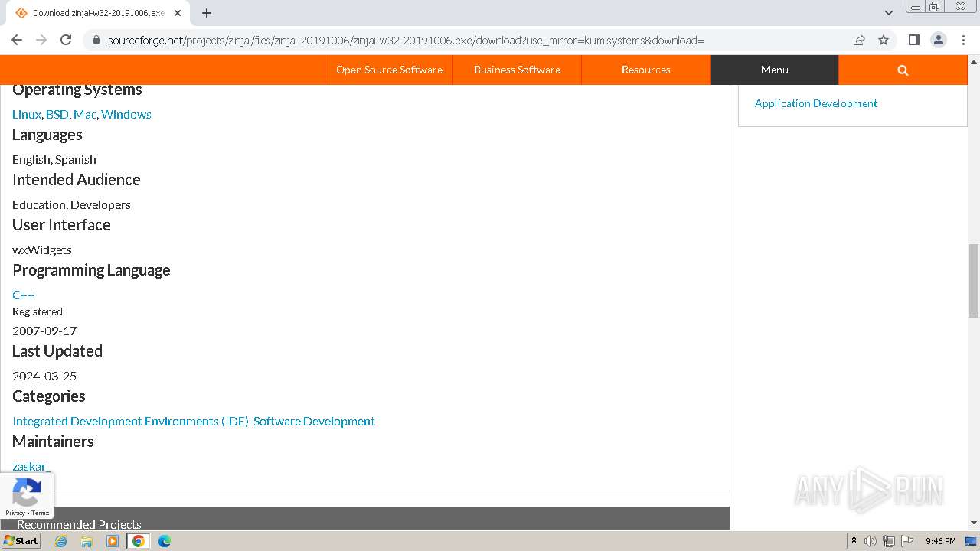Screen dimensions: 980x551
Task: Click the scrollbar up arrow
Action: tap(974, 62)
